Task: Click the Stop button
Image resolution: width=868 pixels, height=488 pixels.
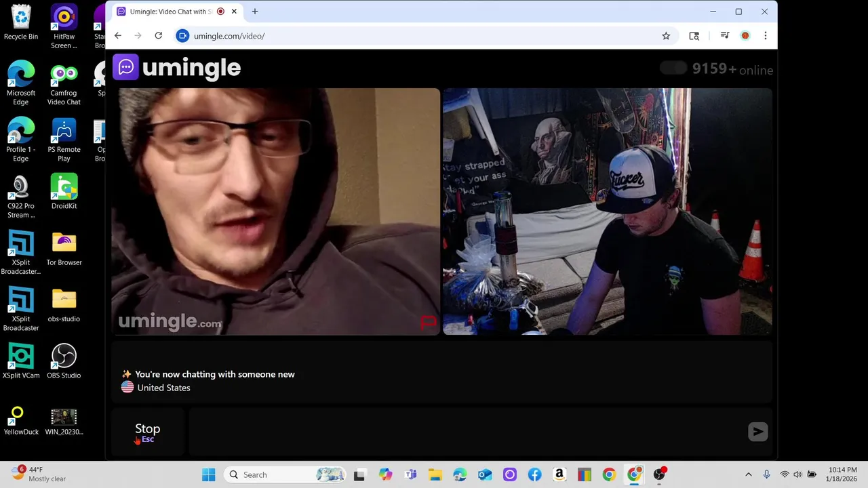Action: (148, 432)
